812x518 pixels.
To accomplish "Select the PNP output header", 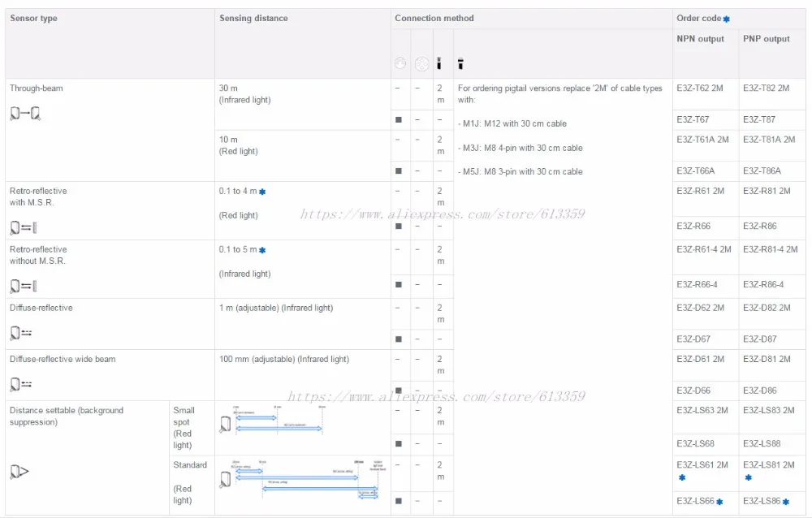I will pyautogui.click(x=767, y=39).
